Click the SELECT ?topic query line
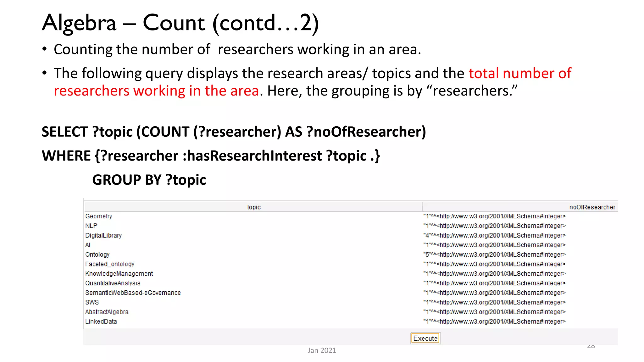 pos(234,132)
